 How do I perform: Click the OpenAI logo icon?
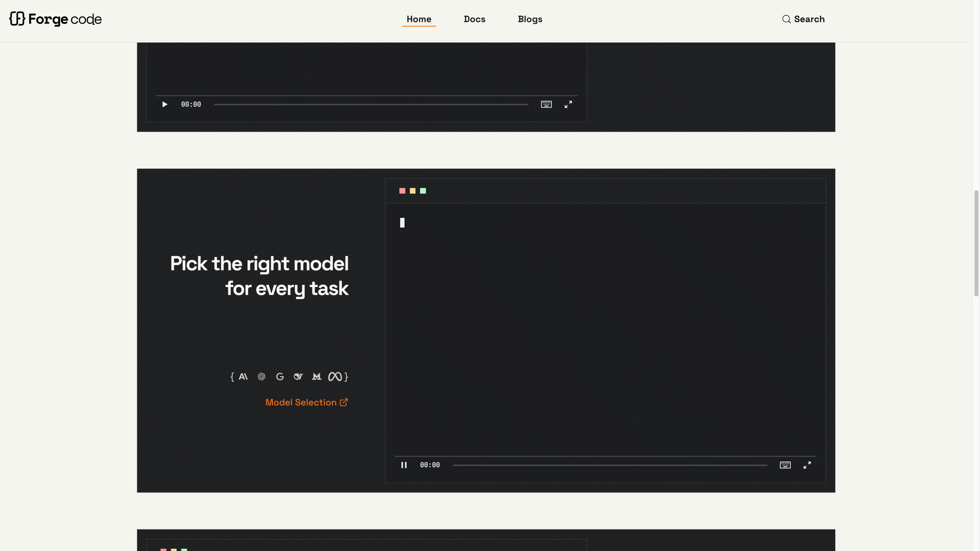(261, 377)
